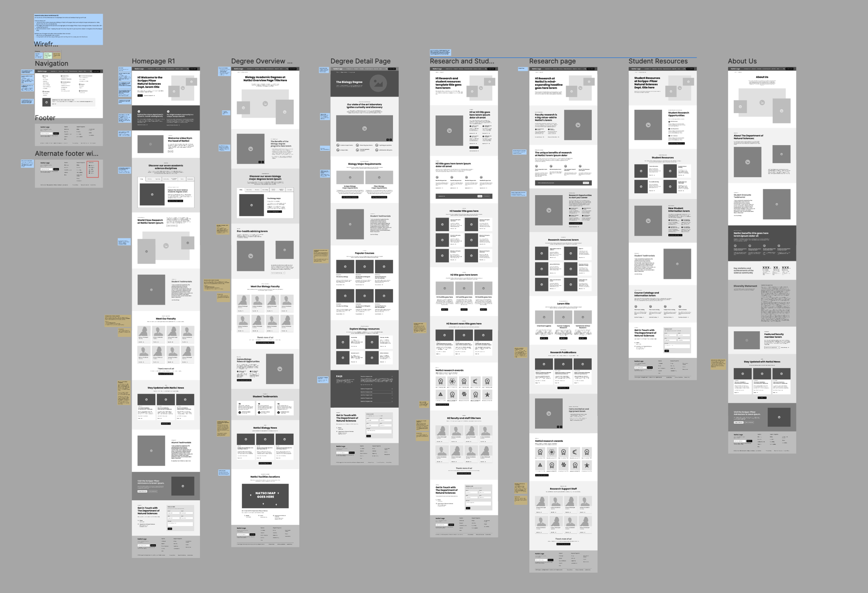Click the star award icon in Research page awards
The width and height of the screenshot is (868, 593).
pyautogui.click(x=587, y=465)
